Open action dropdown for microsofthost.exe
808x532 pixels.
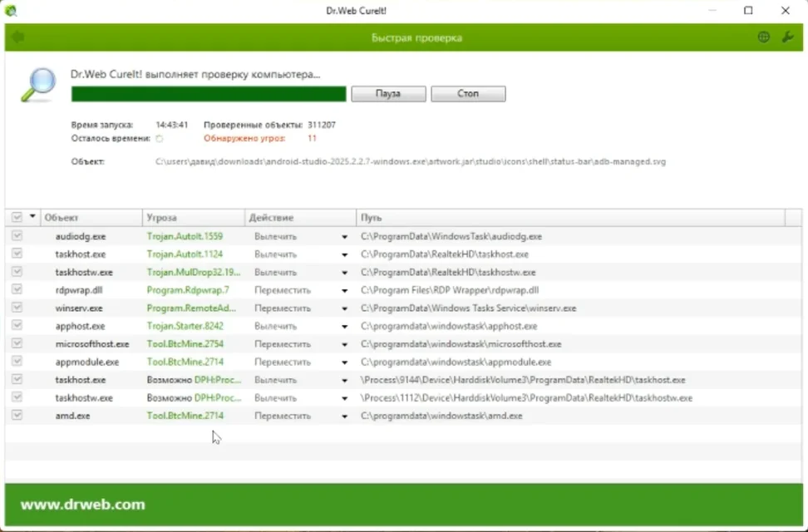[x=344, y=344]
